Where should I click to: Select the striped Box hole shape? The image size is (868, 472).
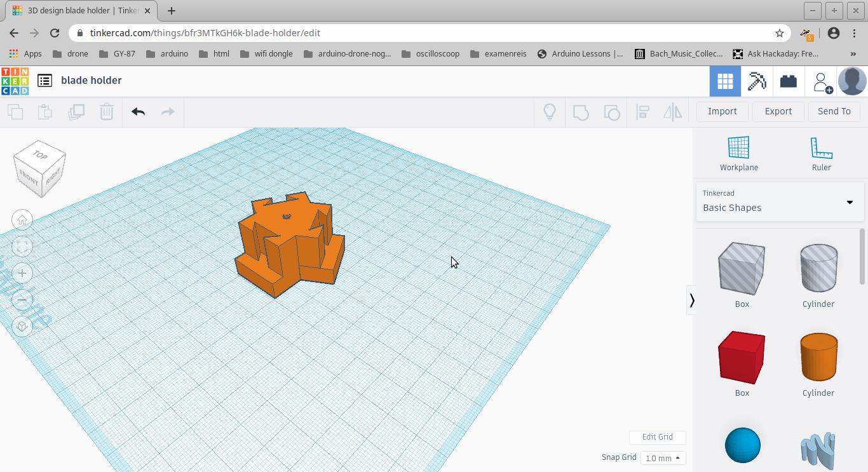coord(742,268)
